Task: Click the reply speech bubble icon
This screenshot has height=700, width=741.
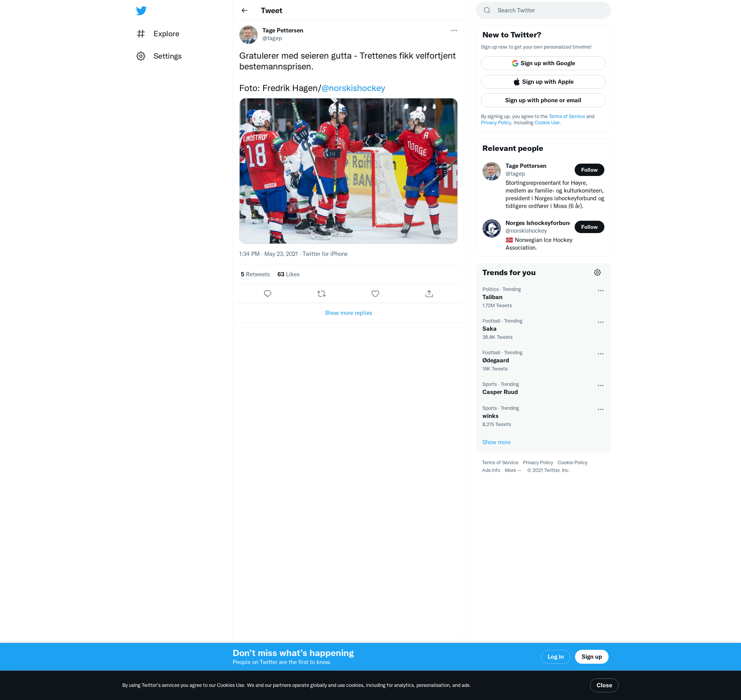Action: click(x=267, y=294)
